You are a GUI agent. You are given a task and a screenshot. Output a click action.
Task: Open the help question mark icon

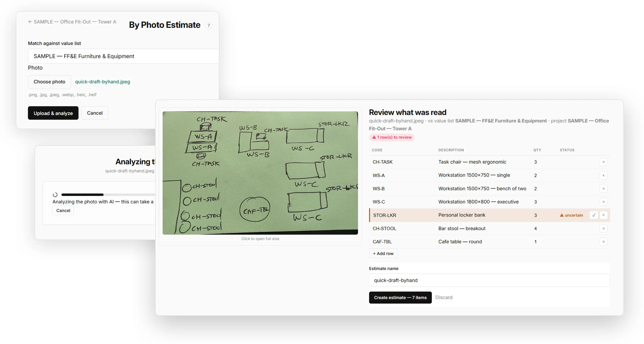click(208, 25)
